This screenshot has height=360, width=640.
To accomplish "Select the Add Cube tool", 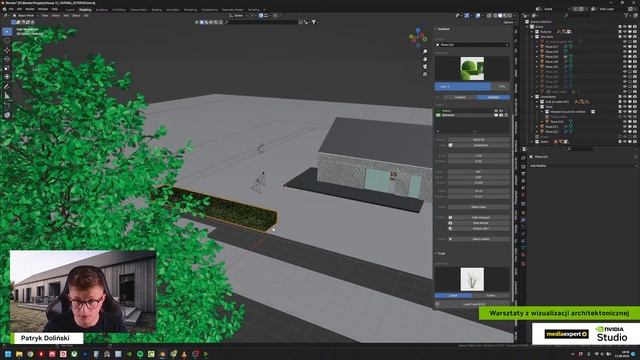I will click(x=7, y=105).
